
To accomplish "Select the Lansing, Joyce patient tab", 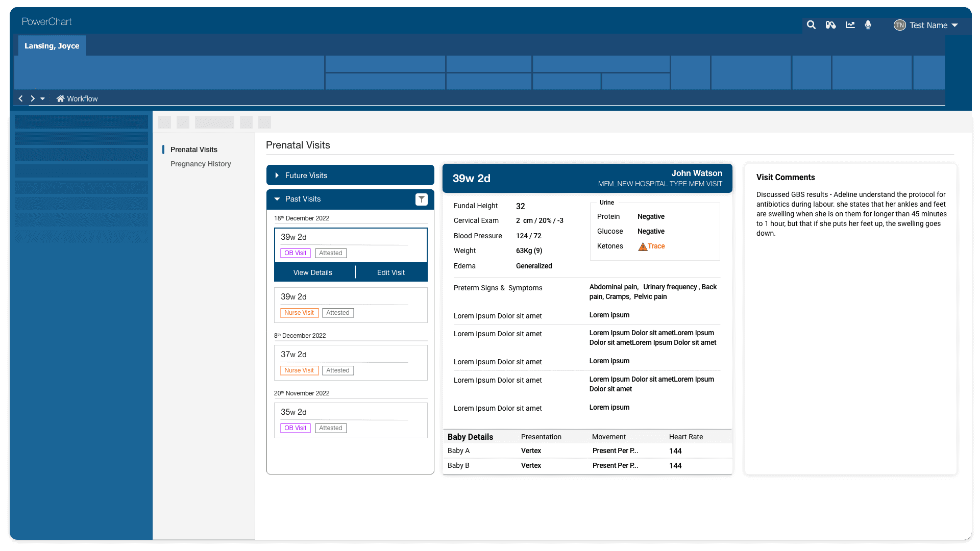I will 52,46.
